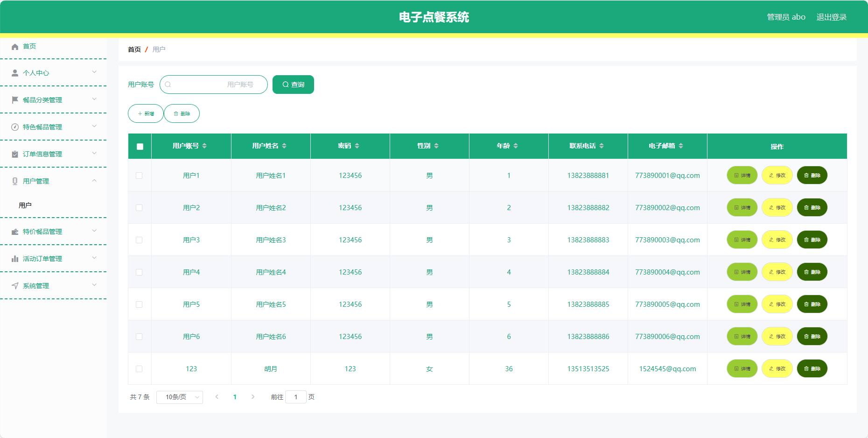Click the go-to page number input

pos(295,397)
